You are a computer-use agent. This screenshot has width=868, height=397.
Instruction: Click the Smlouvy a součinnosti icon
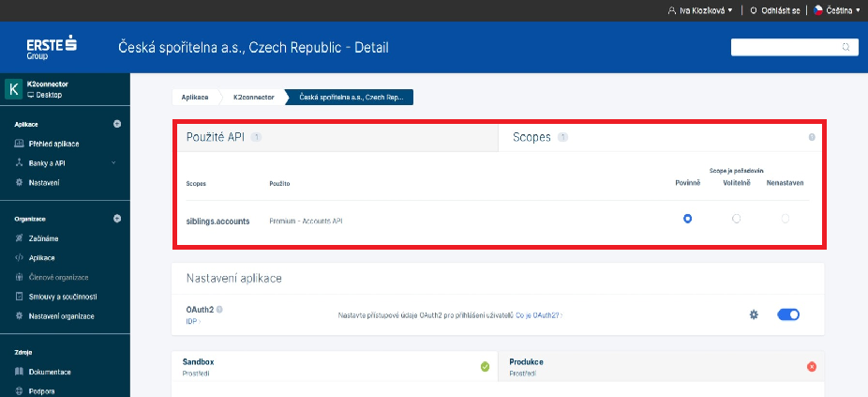click(19, 297)
